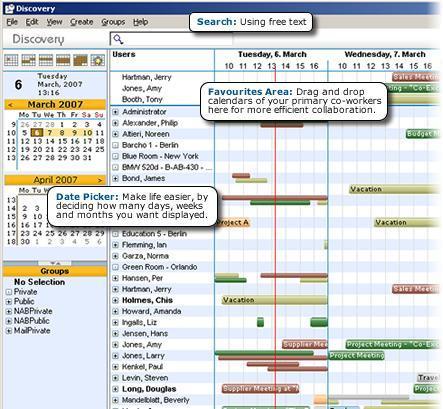
Task: Expand Mandelblatt, Beverly's calendar row
Action: tap(115, 400)
